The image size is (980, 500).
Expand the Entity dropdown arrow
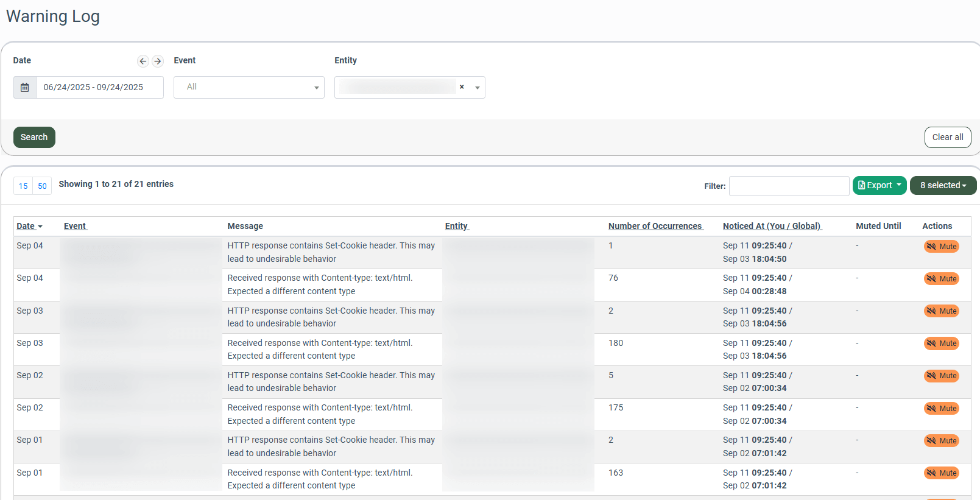point(478,88)
